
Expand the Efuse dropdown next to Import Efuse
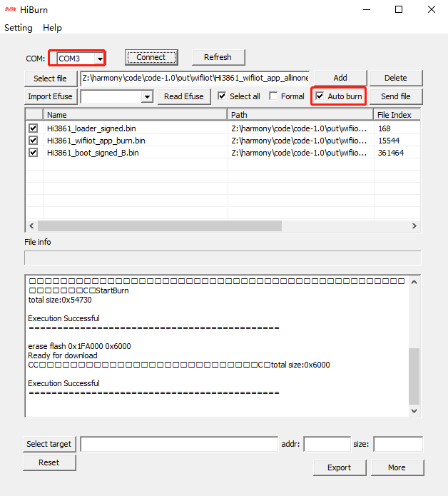[147, 97]
